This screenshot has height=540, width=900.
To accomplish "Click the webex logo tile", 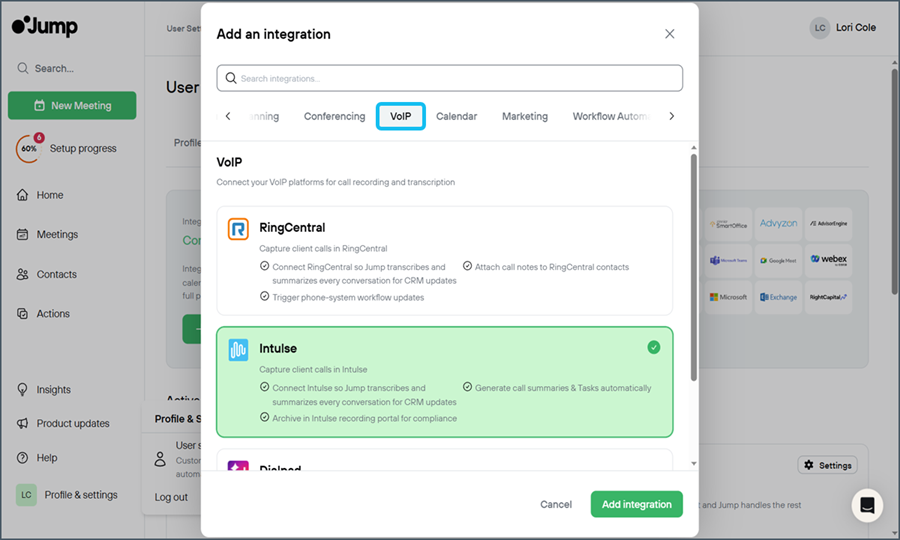I will 828,261.
